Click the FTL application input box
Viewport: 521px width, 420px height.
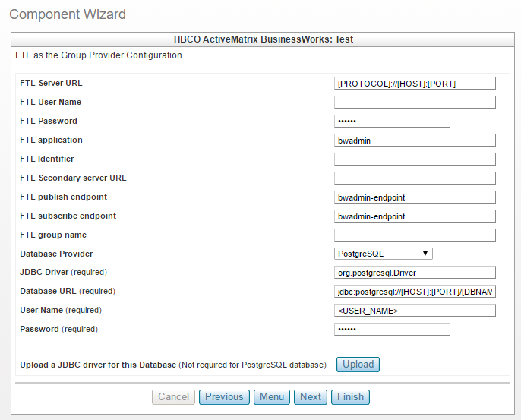[x=415, y=141]
